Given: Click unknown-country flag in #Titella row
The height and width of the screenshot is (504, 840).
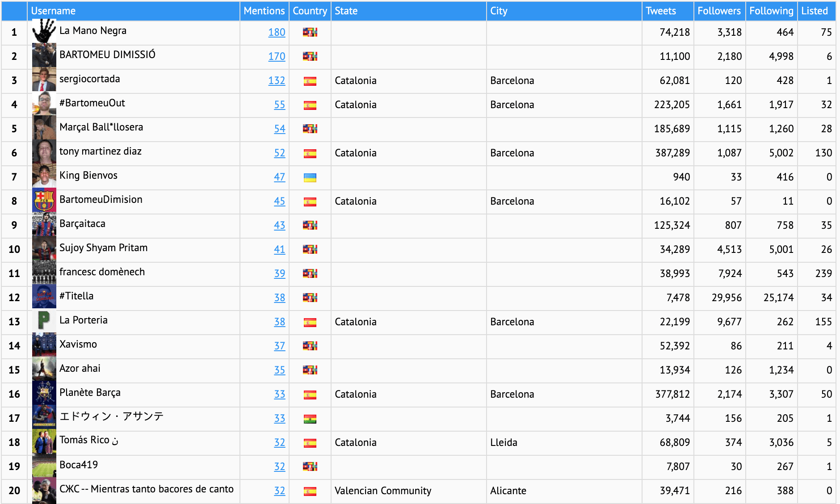Looking at the screenshot, I should click(x=310, y=298).
